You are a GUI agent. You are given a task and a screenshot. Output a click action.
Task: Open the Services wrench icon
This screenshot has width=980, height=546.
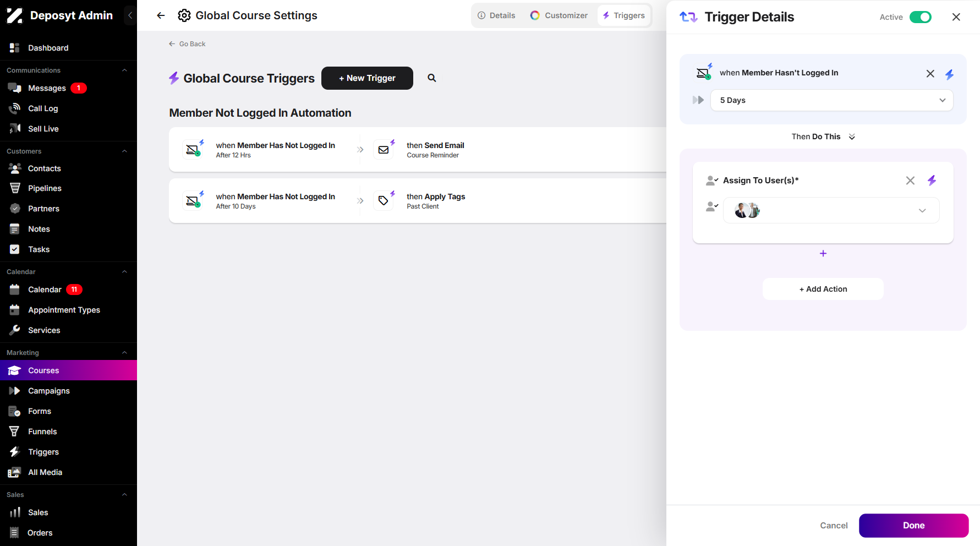[15, 330]
